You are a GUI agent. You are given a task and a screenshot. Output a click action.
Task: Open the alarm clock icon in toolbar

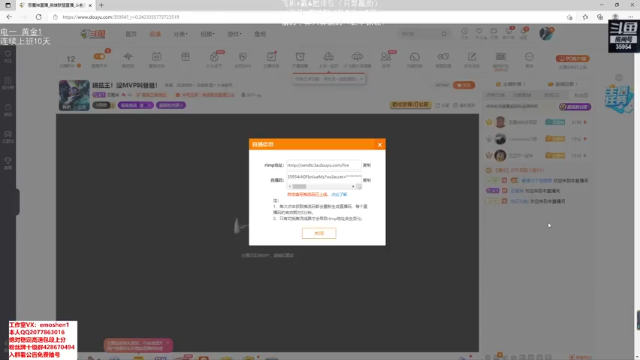point(300,57)
